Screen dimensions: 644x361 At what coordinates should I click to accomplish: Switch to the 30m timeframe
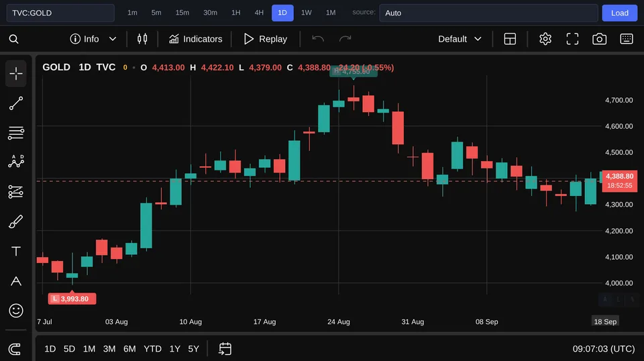(210, 13)
